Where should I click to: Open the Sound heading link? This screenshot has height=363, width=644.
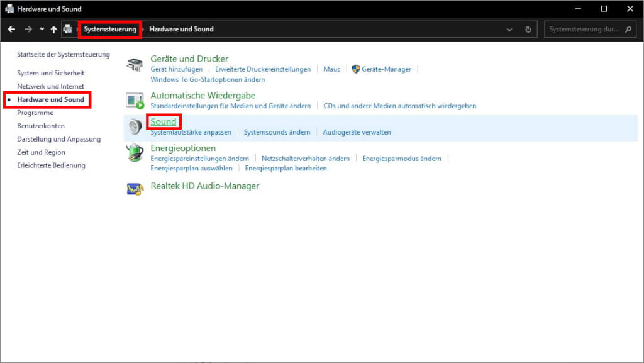click(164, 122)
